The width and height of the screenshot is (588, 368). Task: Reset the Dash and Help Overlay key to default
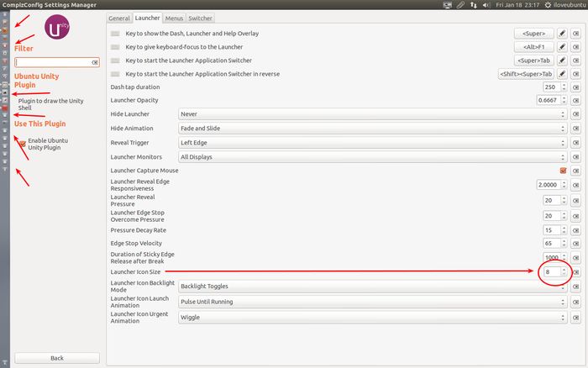[x=575, y=34]
